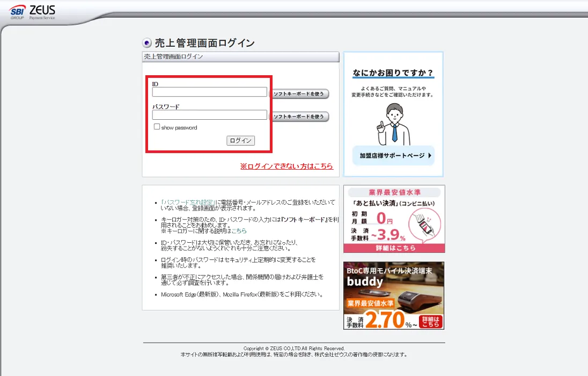Focus the パスワード input field
The width and height of the screenshot is (588, 376).
pos(209,115)
